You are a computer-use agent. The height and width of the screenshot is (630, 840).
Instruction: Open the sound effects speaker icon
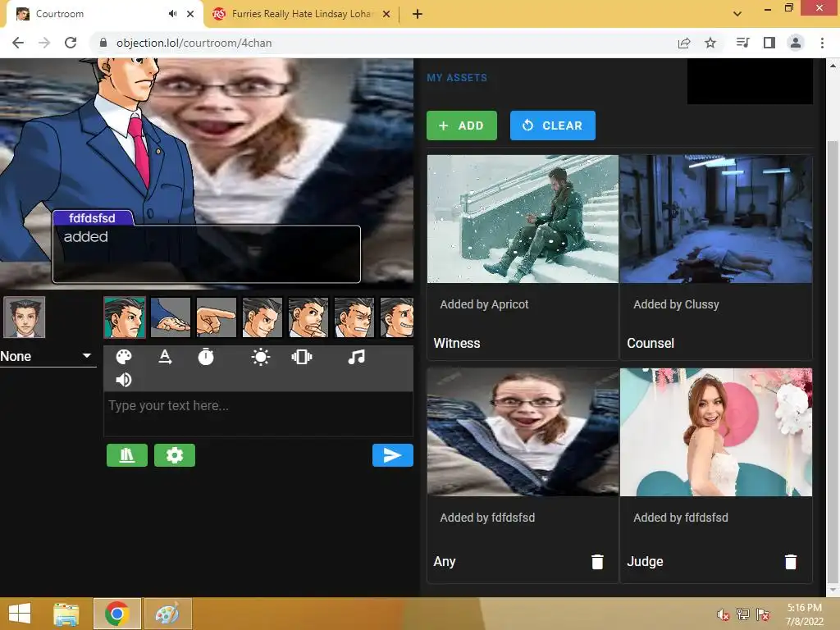coord(124,379)
